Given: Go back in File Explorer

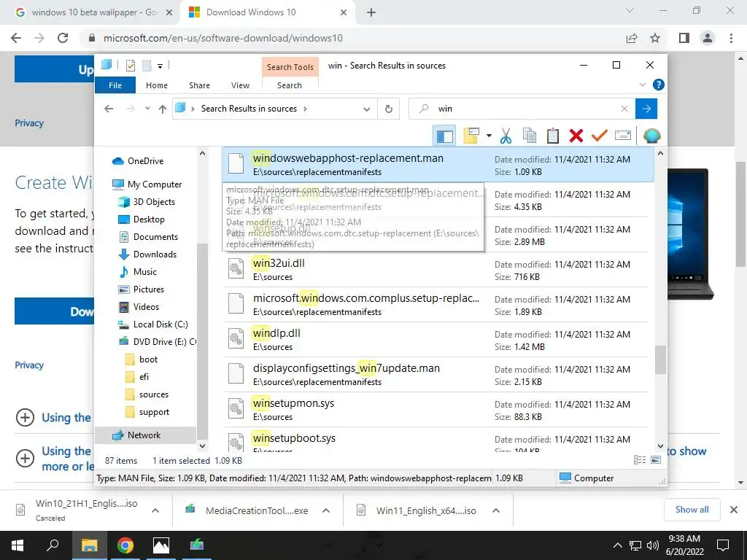Looking at the screenshot, I should pos(109,109).
